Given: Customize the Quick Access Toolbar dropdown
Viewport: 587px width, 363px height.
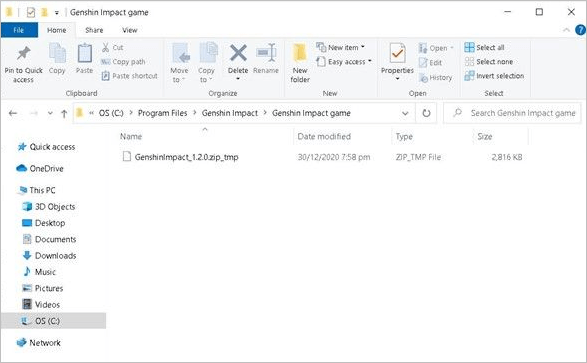Looking at the screenshot, I should pyautogui.click(x=57, y=13).
